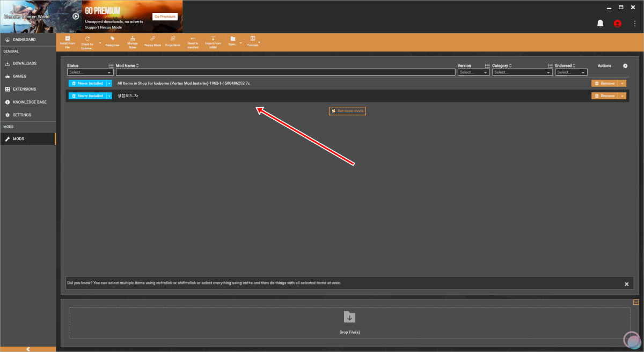Click the Install From File toolbar icon
This screenshot has height=352, width=644.
point(67,39)
